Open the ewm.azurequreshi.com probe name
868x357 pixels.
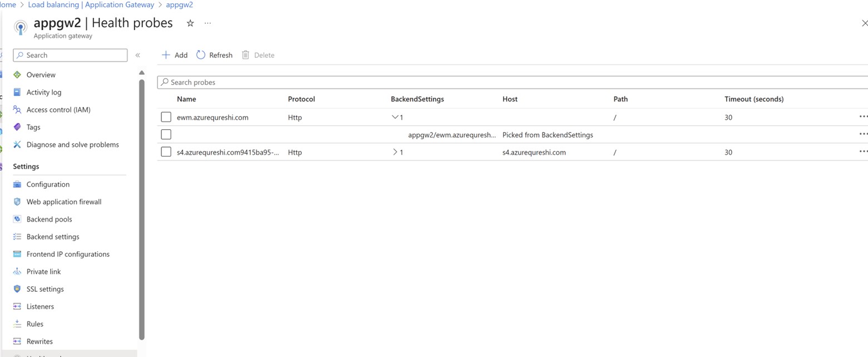213,117
